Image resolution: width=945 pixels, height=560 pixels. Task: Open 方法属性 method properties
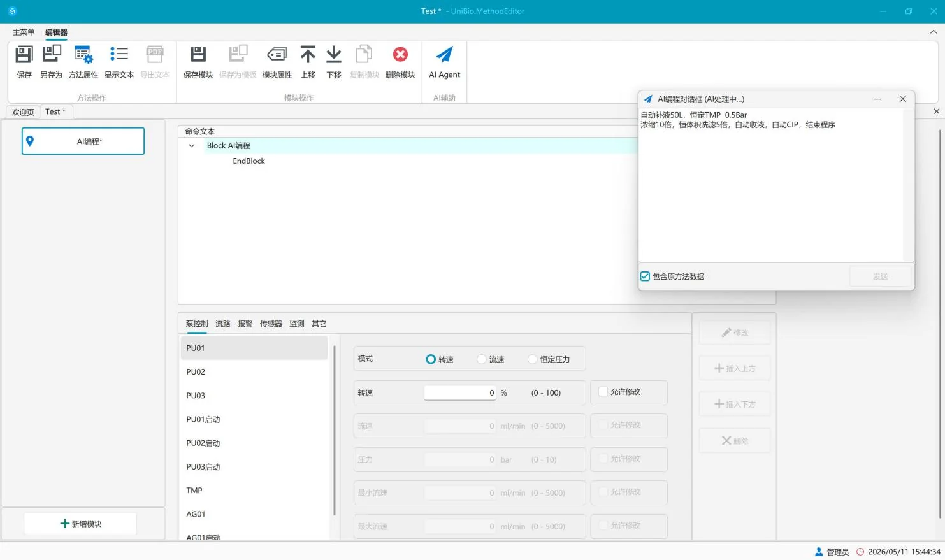83,55
